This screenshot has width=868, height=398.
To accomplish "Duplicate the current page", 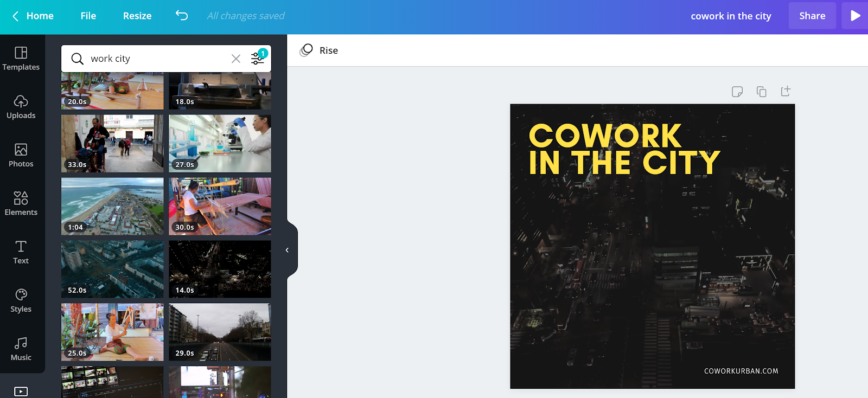I will coord(762,92).
